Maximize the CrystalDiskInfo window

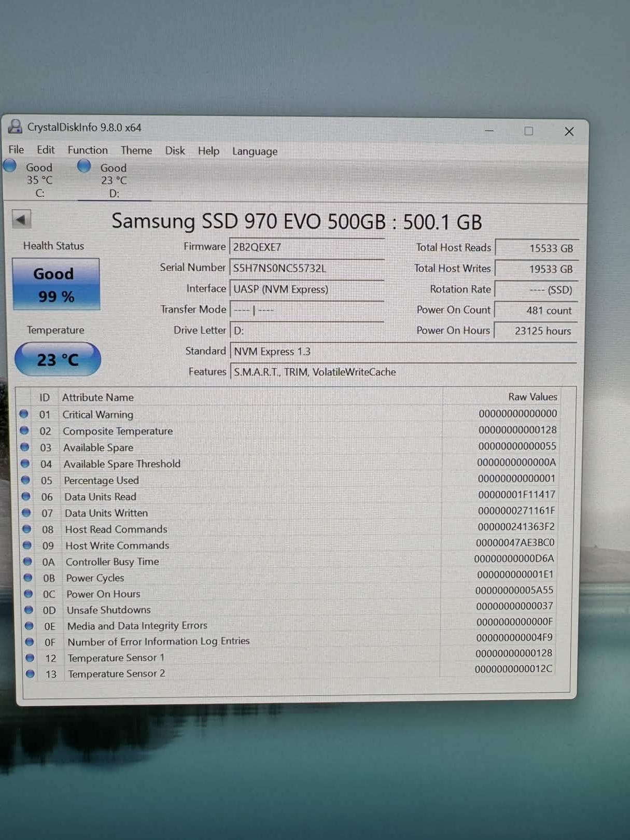[528, 131]
